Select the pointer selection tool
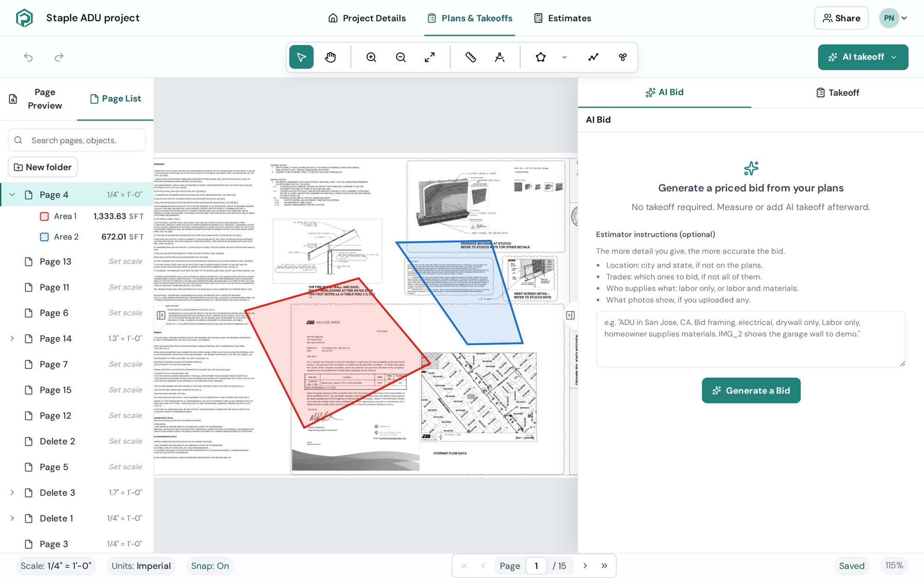The height and width of the screenshot is (578, 924). tap(301, 57)
